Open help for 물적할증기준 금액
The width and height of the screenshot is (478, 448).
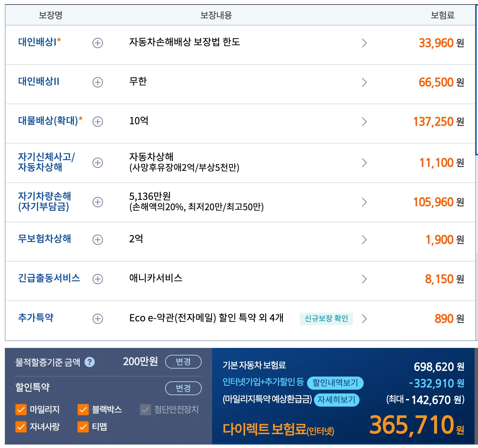(90, 362)
